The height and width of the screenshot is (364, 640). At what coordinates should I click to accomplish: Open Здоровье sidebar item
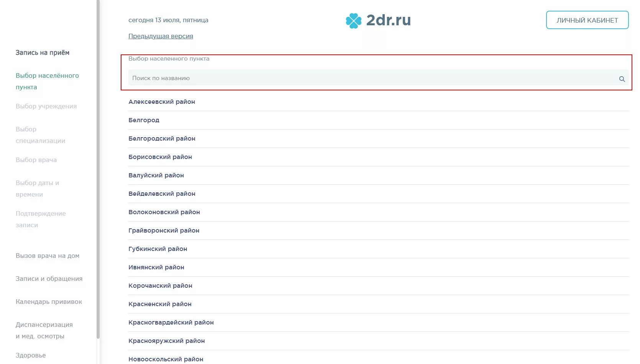click(x=31, y=355)
